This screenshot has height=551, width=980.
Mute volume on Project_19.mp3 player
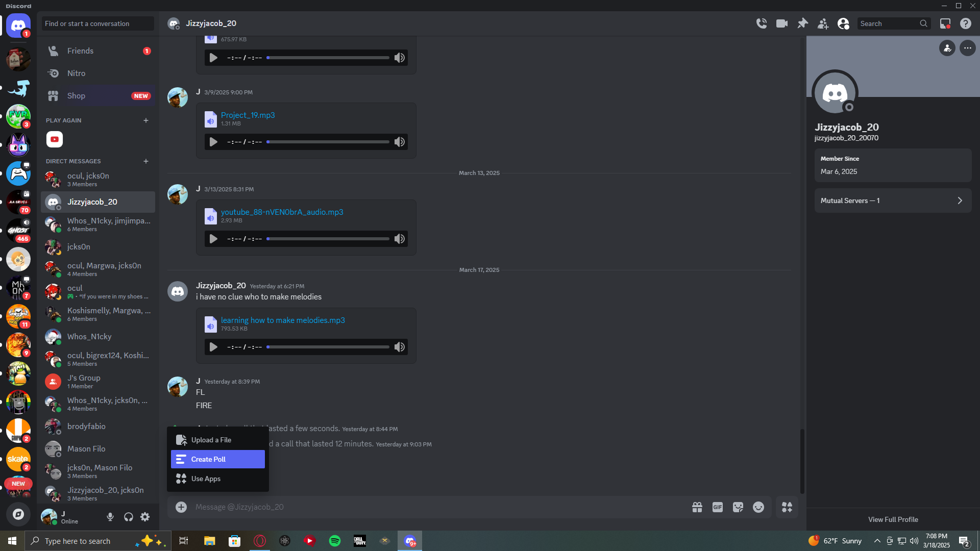tap(400, 142)
